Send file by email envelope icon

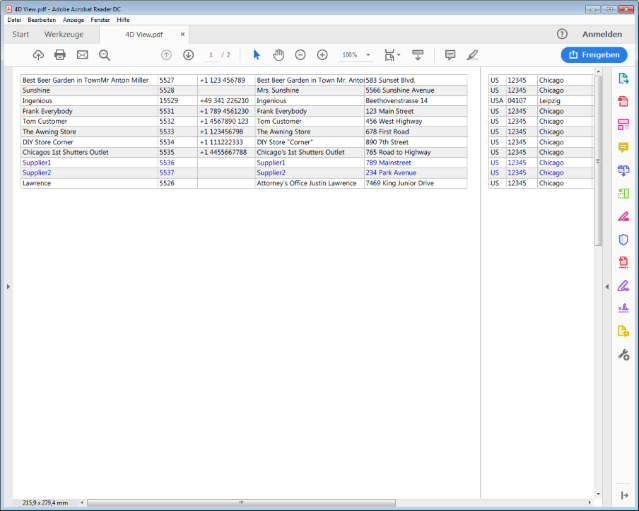pyautogui.click(x=82, y=55)
